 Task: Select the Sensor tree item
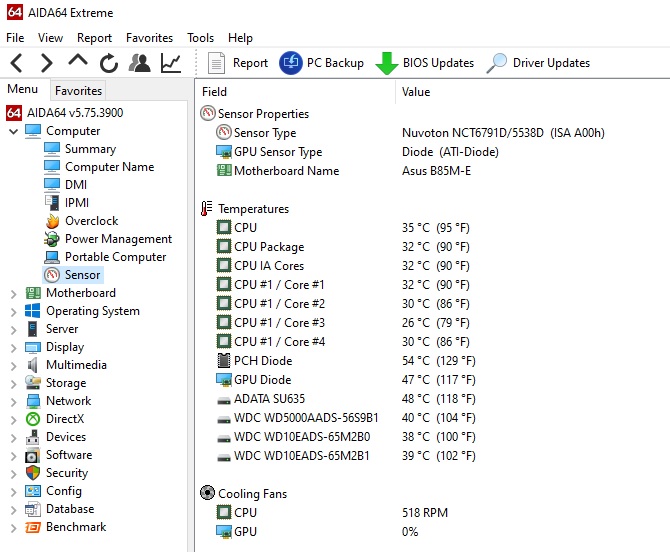73,275
